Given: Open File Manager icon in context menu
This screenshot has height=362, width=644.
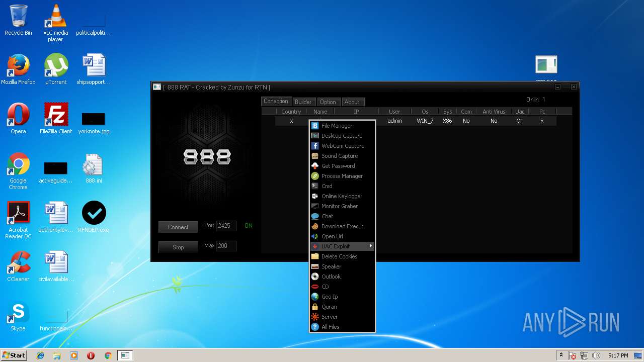Looking at the screenshot, I should (x=315, y=126).
